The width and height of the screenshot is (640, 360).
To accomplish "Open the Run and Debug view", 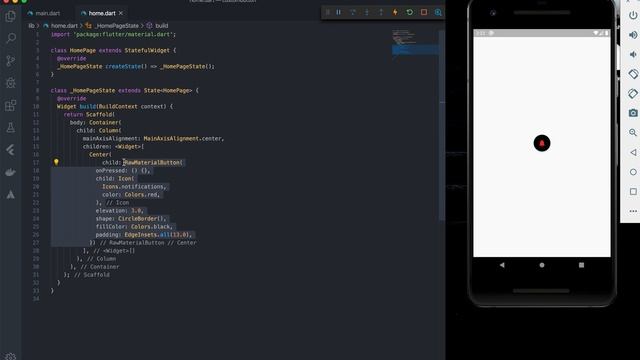I will click(11, 83).
